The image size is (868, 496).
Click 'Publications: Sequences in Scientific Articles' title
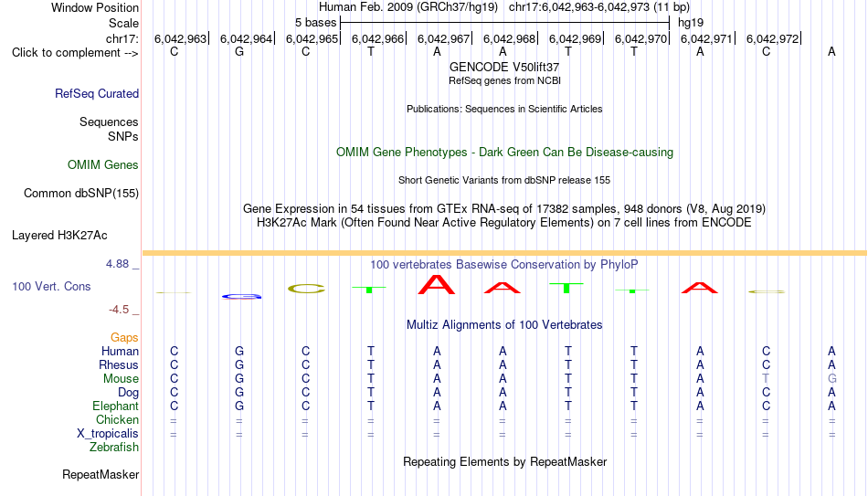pos(504,109)
